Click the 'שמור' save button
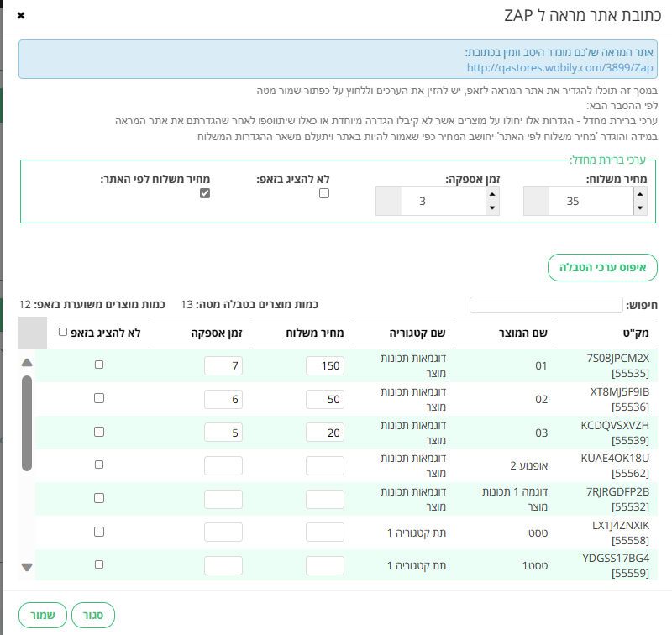This screenshot has width=672, height=635. (x=43, y=616)
